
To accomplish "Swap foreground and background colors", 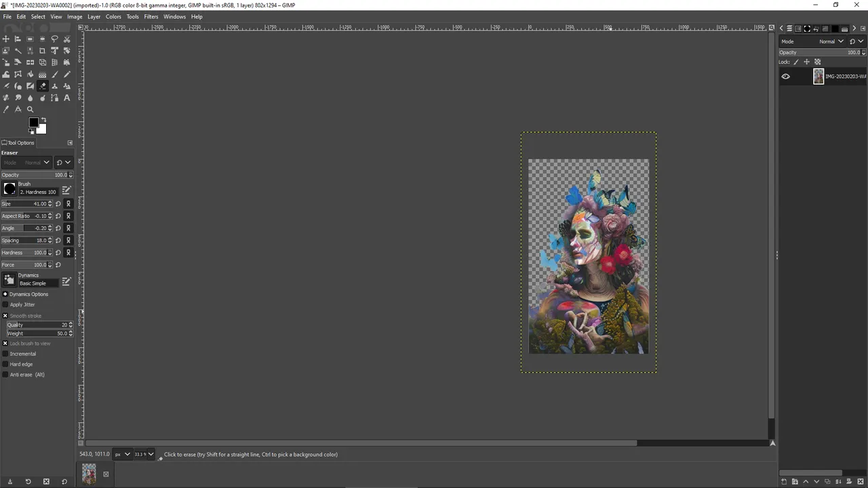I will pyautogui.click(x=44, y=119).
